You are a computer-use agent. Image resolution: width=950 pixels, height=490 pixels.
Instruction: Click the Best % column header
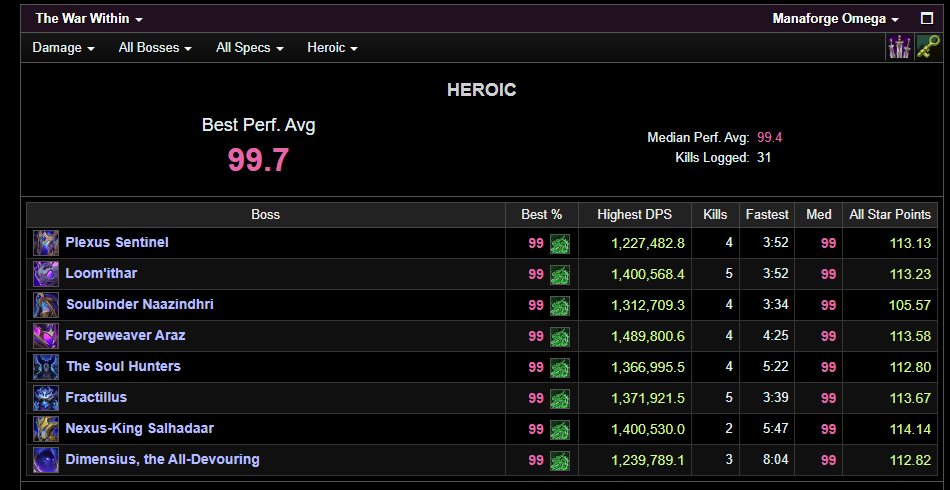coord(542,214)
